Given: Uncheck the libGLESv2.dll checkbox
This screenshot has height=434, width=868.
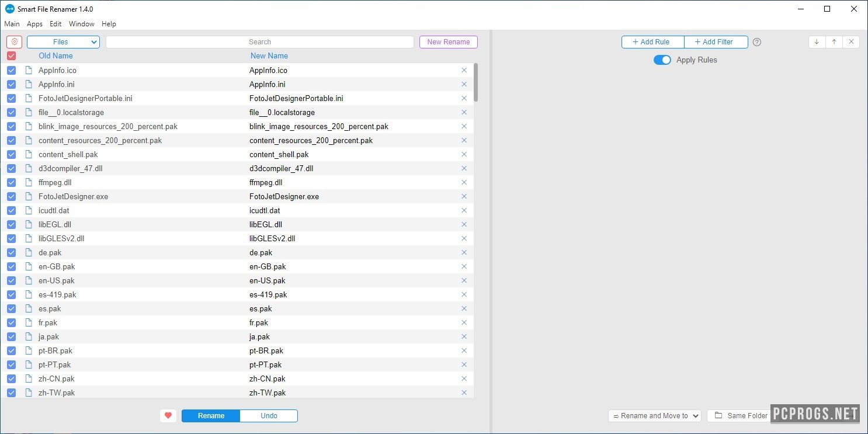Looking at the screenshot, I should coord(11,238).
